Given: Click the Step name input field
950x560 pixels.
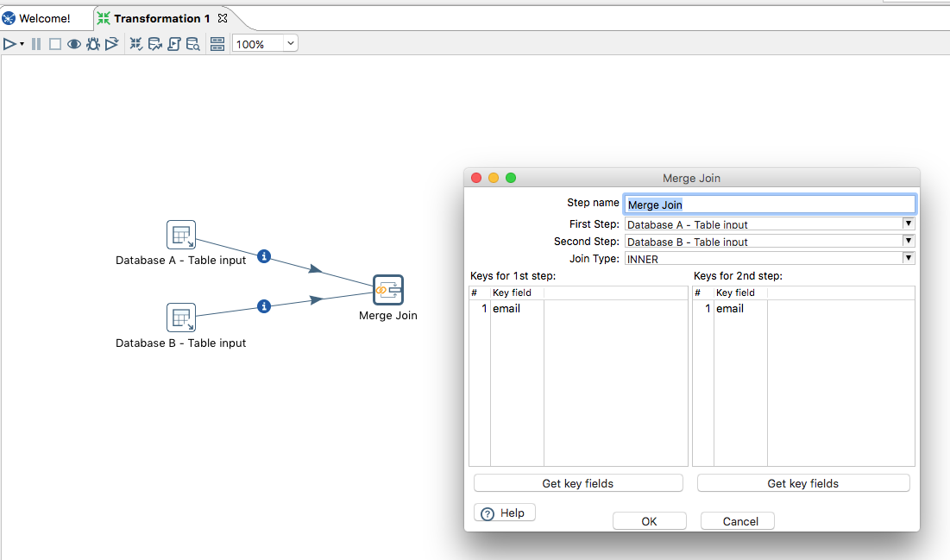Looking at the screenshot, I should tap(770, 204).
